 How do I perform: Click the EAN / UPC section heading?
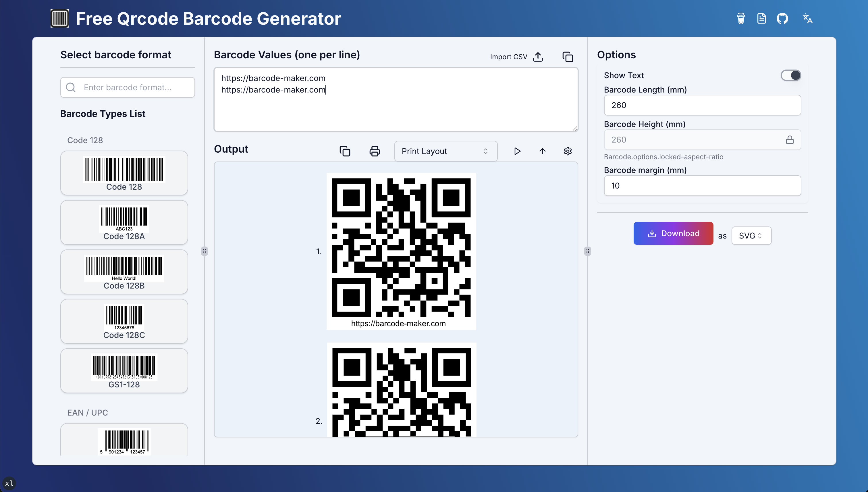88,413
